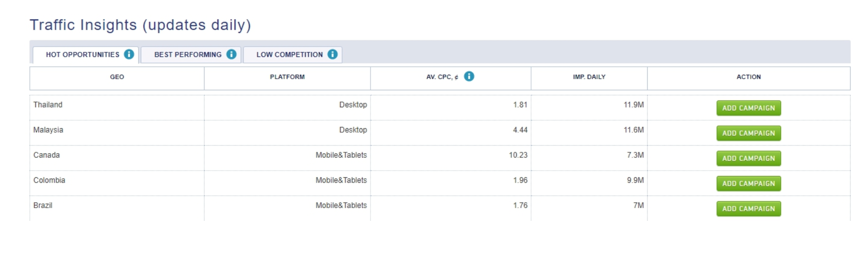
Task: Click Add Campaign for Brazil
Action: 748,209
